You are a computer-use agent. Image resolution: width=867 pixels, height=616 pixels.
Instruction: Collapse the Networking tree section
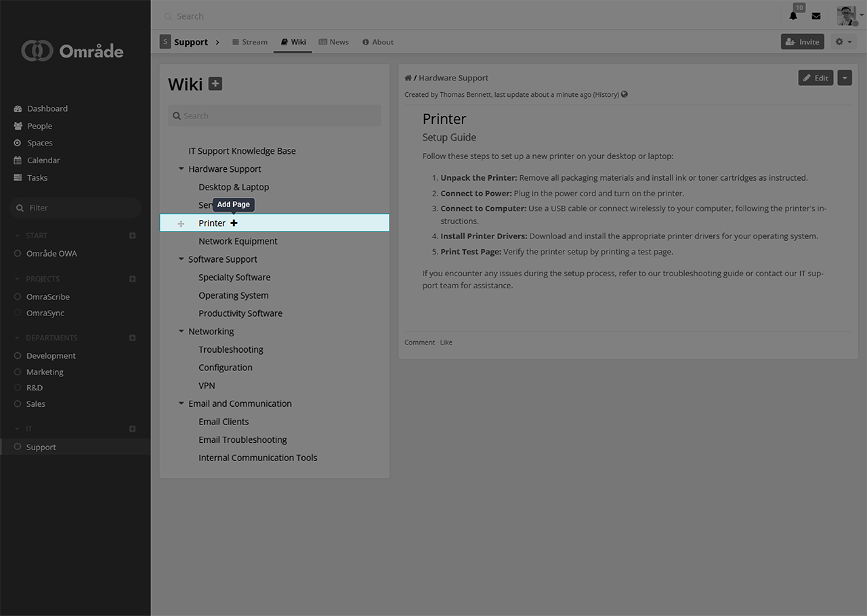coord(181,332)
